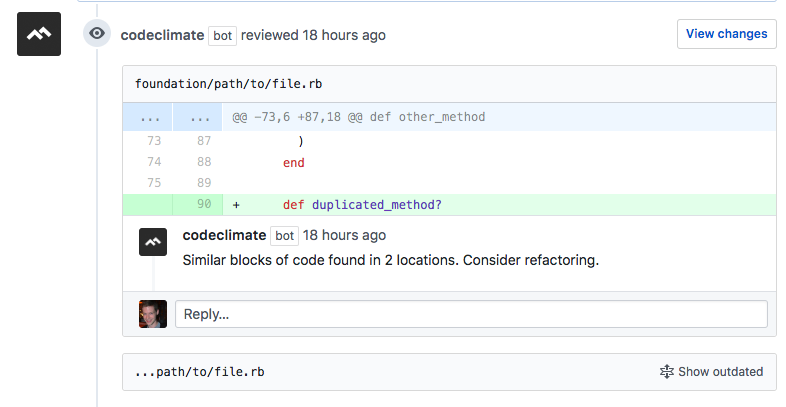
Task: Click the large codeclimate avatar on left
Action: [40, 34]
